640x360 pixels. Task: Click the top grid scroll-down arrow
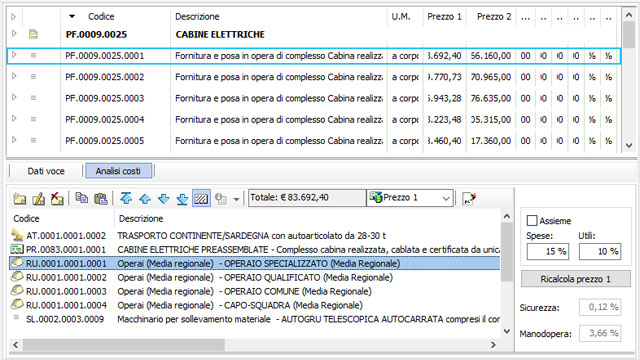[x=629, y=145]
